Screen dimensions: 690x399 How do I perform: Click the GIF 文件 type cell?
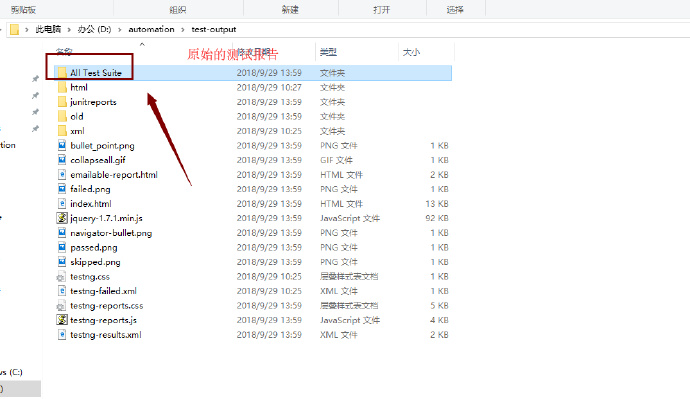point(337,160)
